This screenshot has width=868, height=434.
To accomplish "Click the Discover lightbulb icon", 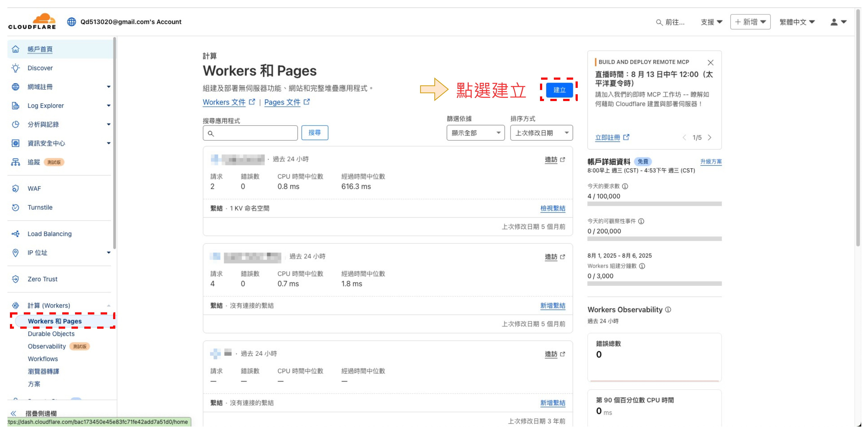I will pyautogui.click(x=15, y=68).
